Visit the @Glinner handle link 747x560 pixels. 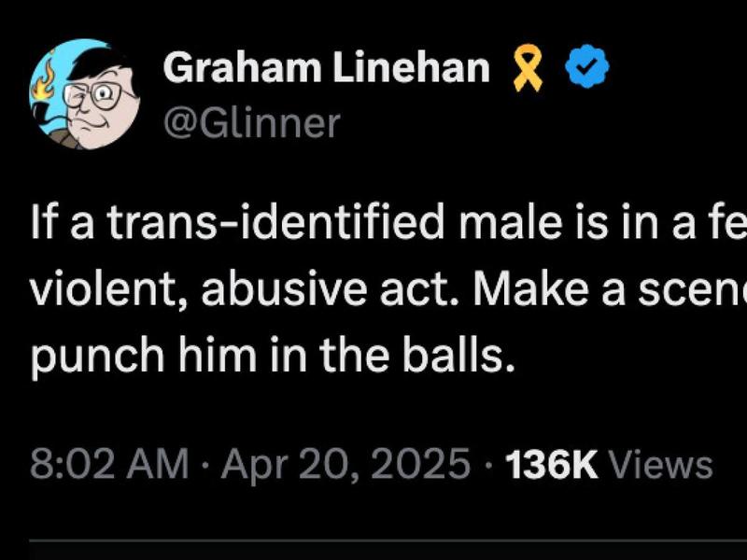tap(251, 123)
